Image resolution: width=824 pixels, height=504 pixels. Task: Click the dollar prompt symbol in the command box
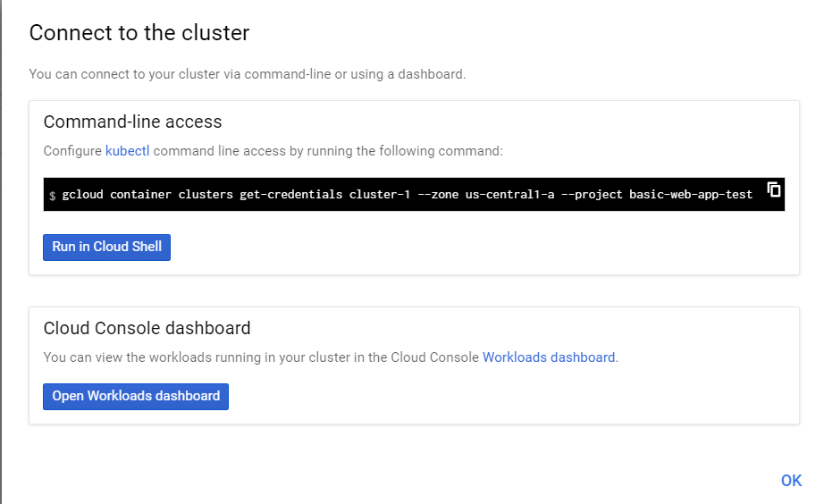tap(53, 195)
